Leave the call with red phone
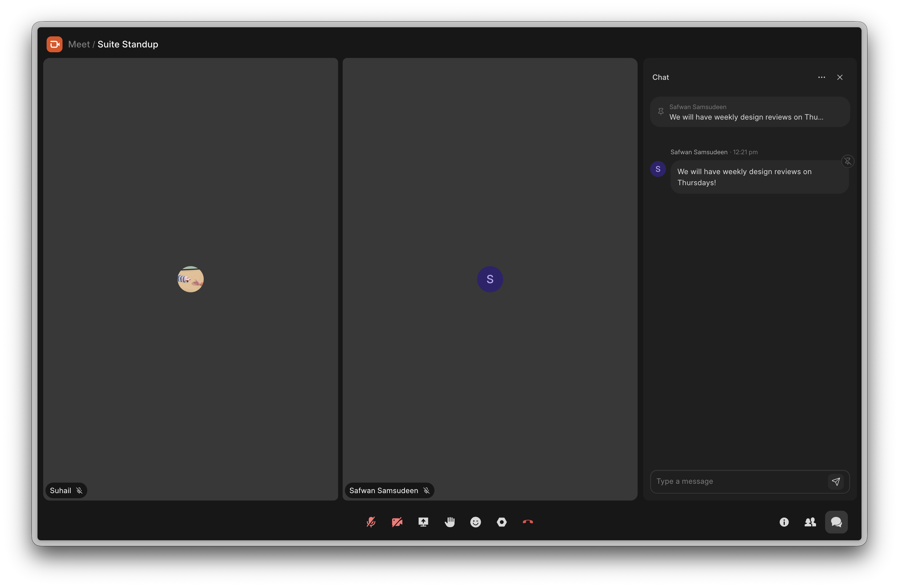Viewport: 899px width, 588px height. (528, 522)
